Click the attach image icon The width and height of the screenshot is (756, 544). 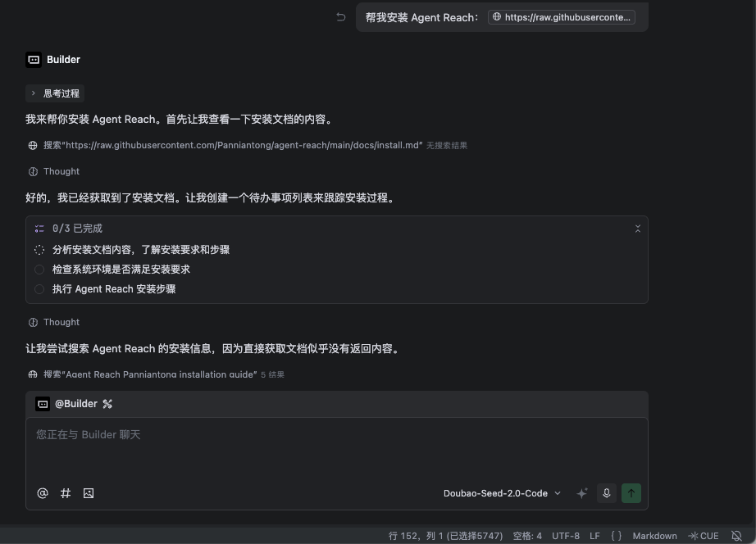click(x=89, y=493)
